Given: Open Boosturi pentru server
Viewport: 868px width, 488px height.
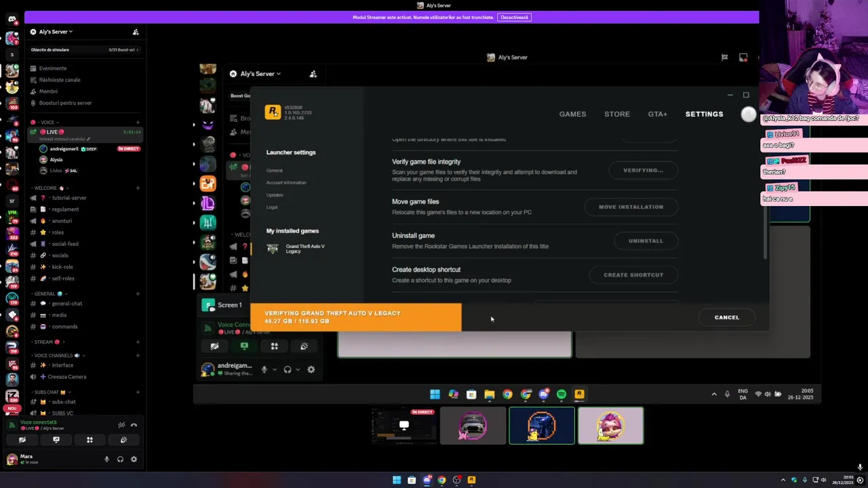Looking at the screenshot, I should pyautogui.click(x=65, y=103).
